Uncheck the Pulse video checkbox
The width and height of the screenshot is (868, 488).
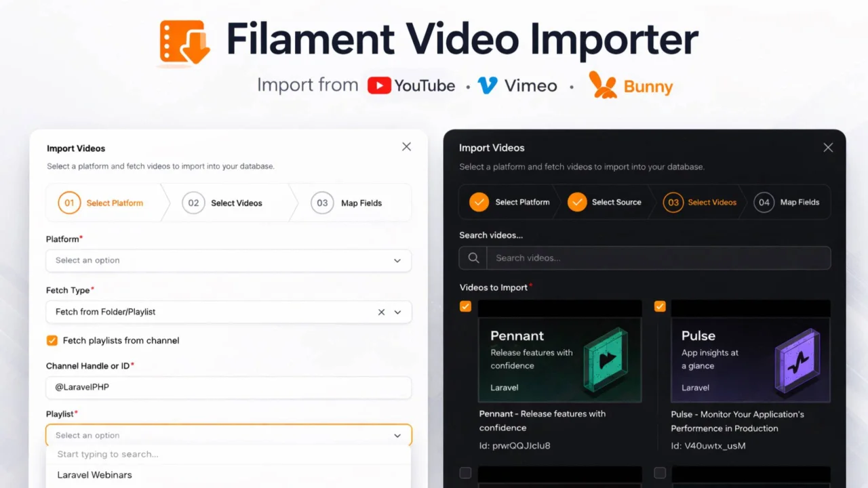(x=660, y=306)
